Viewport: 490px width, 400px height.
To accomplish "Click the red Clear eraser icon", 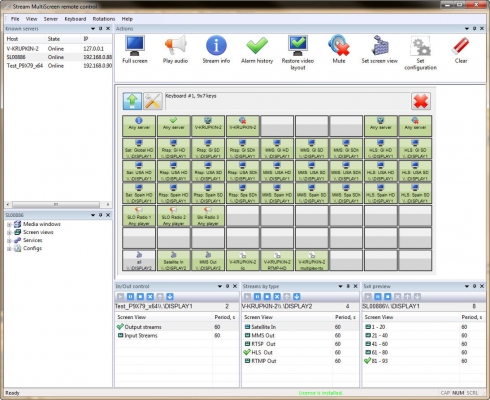I will coord(461,46).
